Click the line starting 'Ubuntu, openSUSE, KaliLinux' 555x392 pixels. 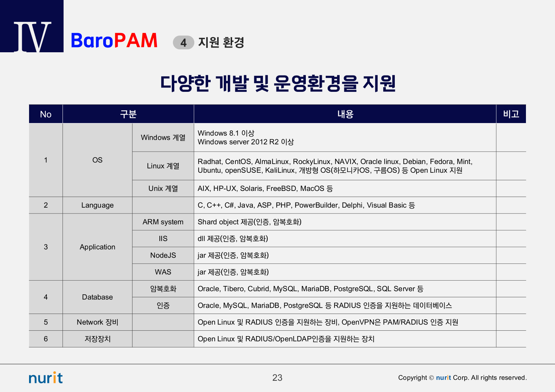(x=330, y=170)
